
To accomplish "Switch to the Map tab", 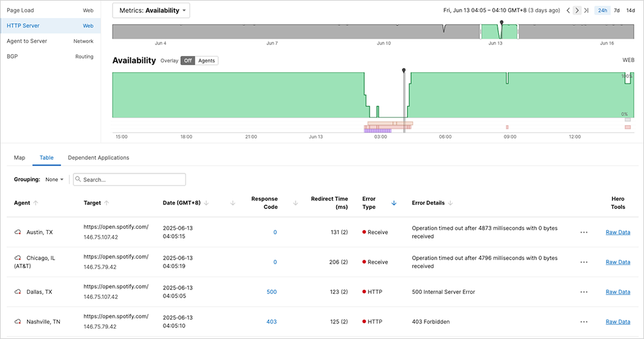I will coord(19,157).
